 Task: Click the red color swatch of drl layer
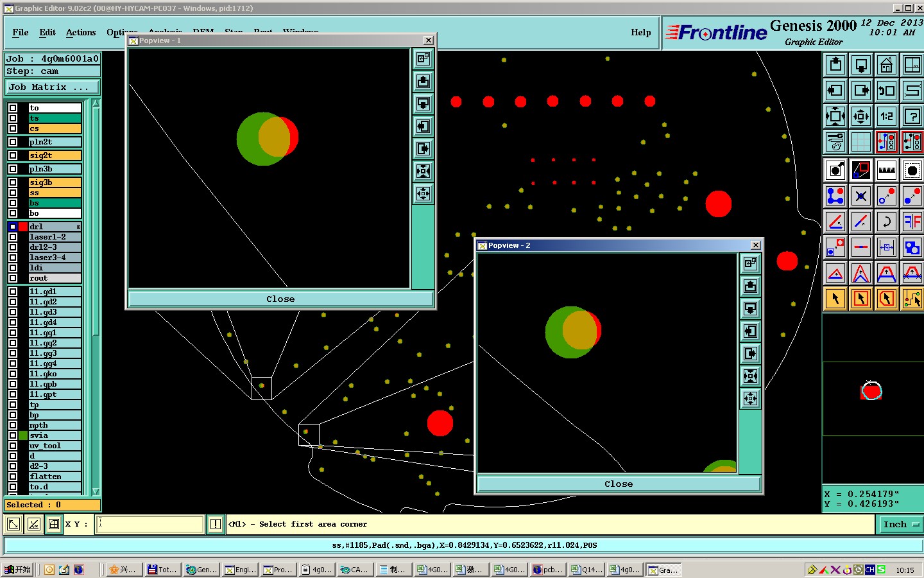coord(23,227)
